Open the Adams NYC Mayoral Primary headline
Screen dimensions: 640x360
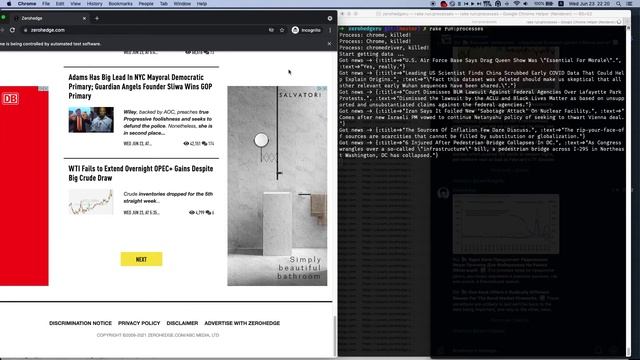[x=140, y=87]
